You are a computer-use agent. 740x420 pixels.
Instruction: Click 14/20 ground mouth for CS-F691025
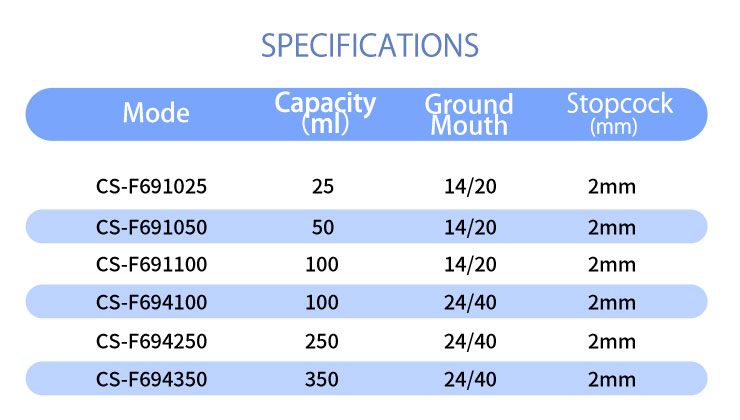(x=469, y=187)
